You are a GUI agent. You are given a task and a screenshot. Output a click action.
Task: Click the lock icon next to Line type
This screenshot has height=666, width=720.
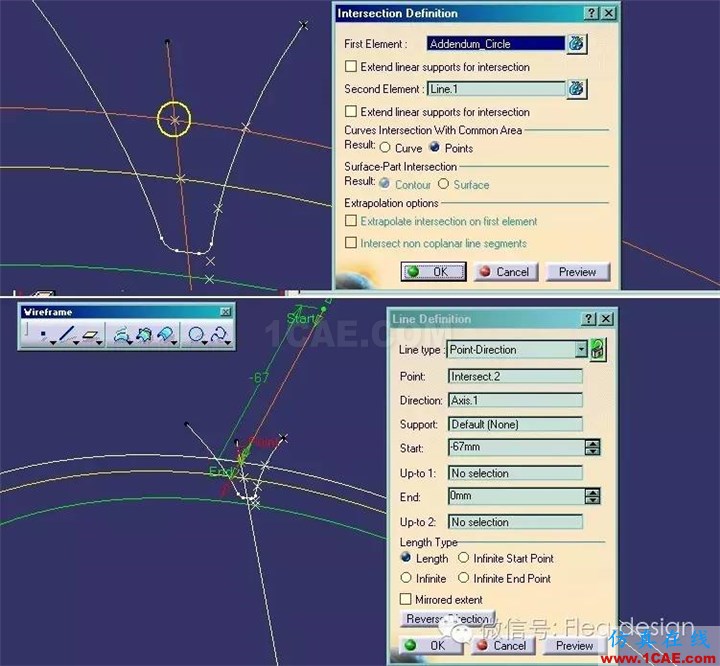pyautogui.click(x=597, y=350)
